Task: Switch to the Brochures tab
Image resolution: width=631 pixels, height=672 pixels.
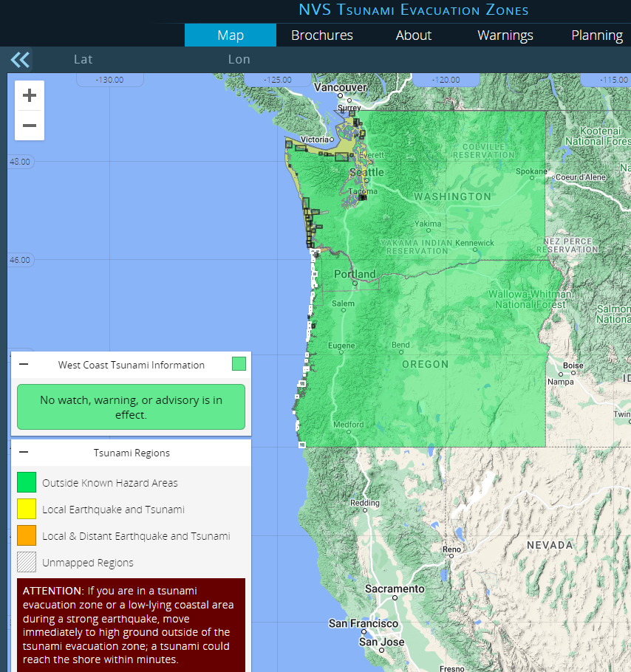Action: 321,35
